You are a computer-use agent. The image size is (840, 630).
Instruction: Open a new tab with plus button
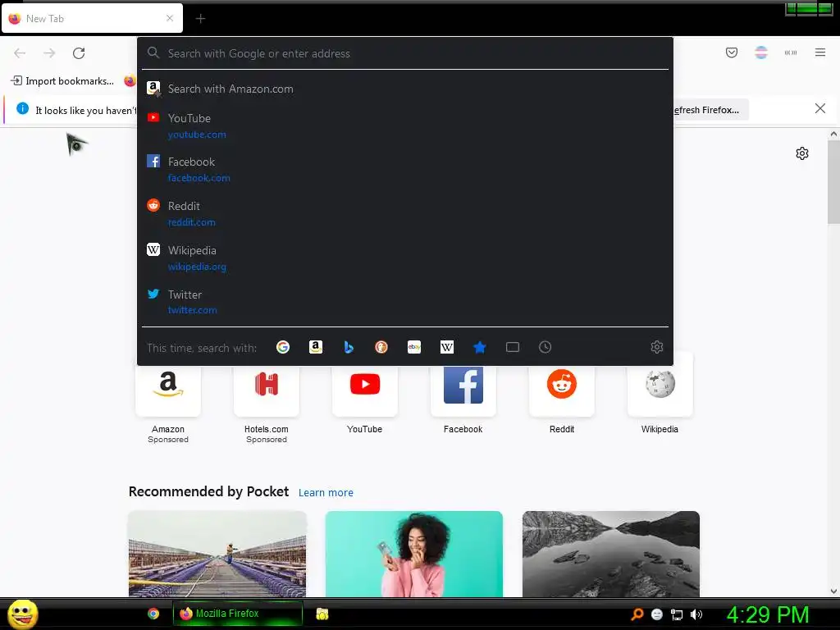200,19
